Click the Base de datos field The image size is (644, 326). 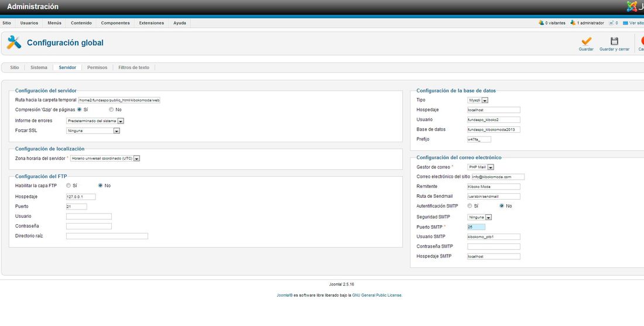pos(494,130)
